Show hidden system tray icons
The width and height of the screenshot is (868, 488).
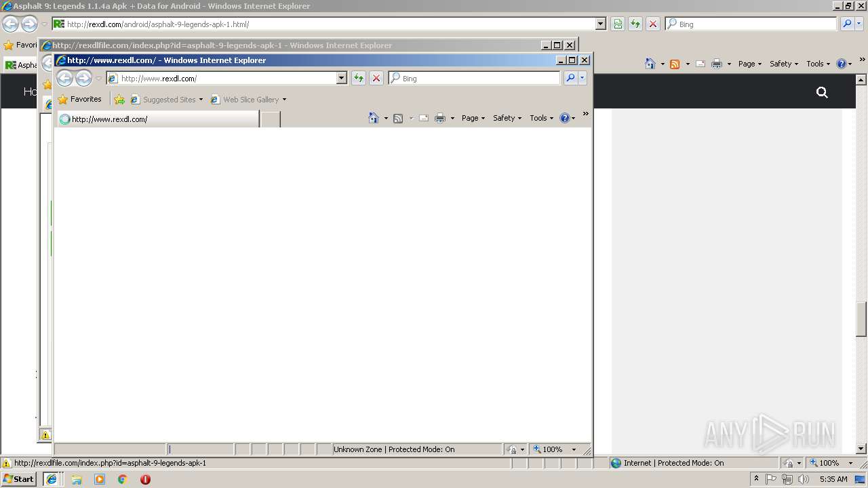click(756, 479)
